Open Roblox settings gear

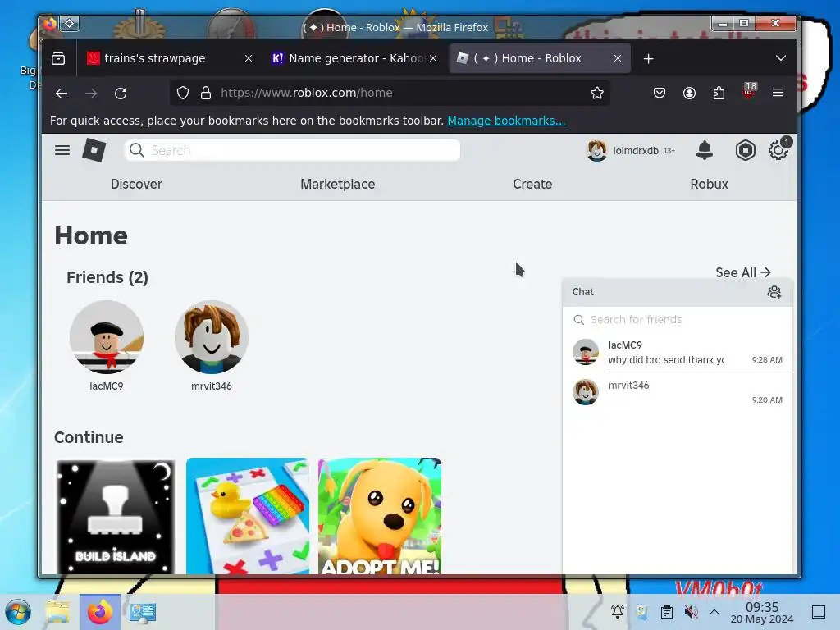778,151
